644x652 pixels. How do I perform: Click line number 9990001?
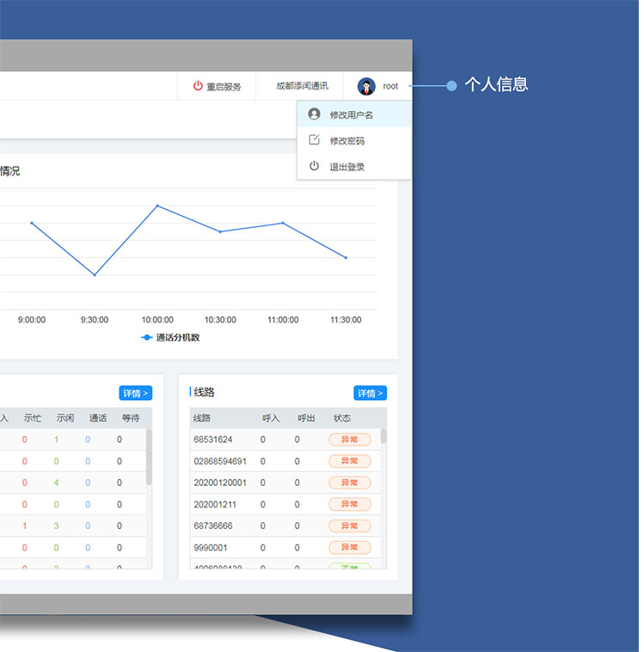point(211,548)
